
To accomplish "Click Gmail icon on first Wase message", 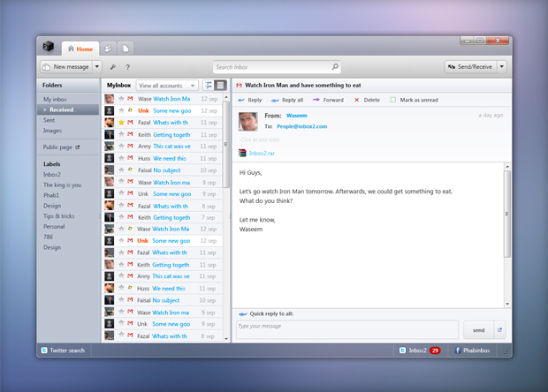I will (x=130, y=99).
